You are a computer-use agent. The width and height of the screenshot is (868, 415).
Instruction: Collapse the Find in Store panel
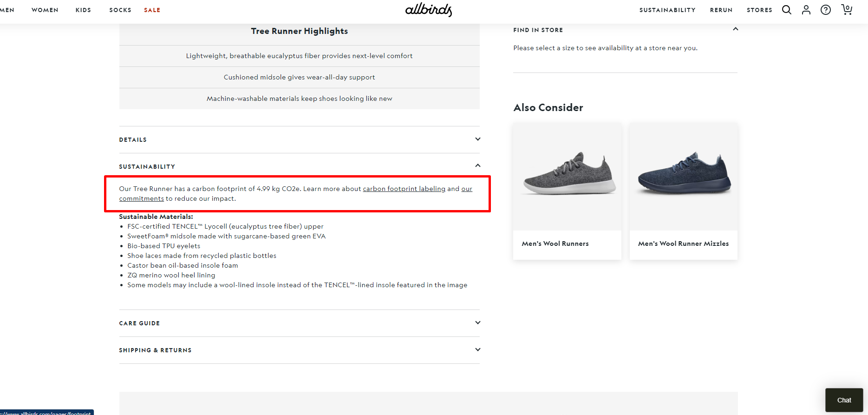tap(735, 29)
